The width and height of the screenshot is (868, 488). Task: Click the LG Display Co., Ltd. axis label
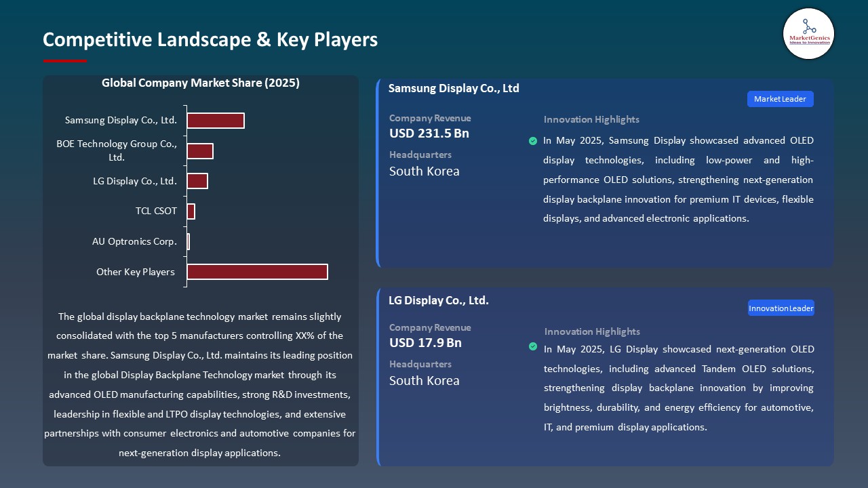tap(135, 181)
